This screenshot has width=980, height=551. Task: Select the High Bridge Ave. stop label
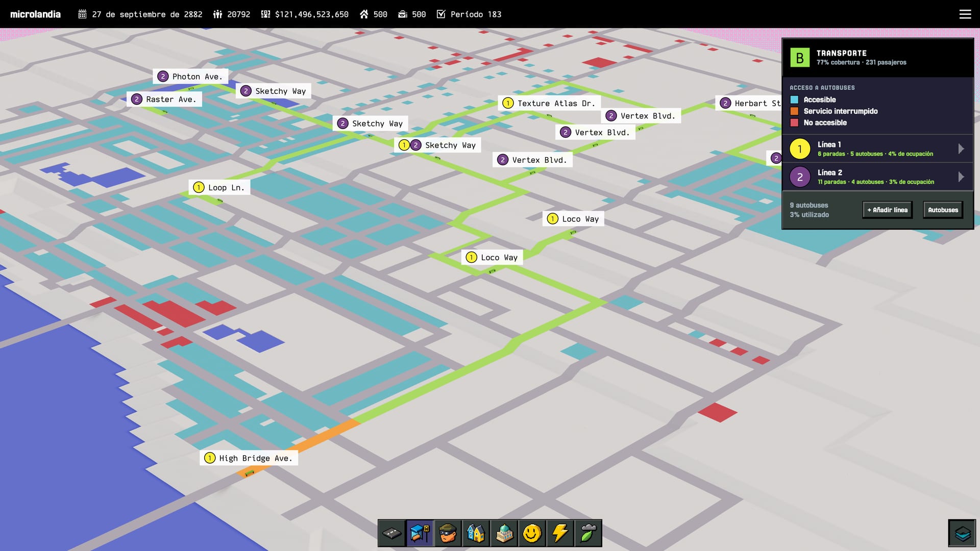coord(249,458)
